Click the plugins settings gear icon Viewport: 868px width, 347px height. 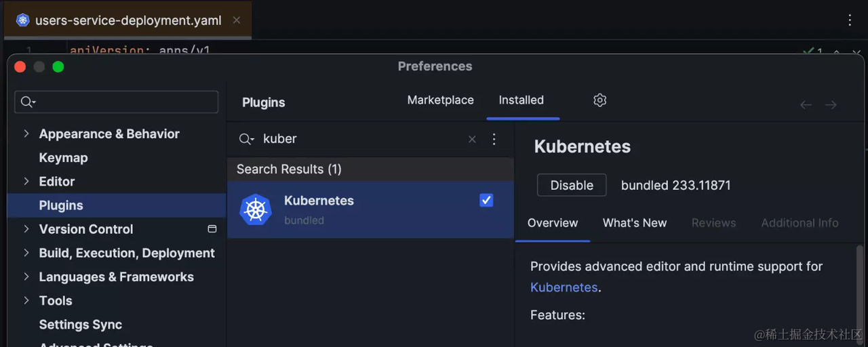[599, 100]
